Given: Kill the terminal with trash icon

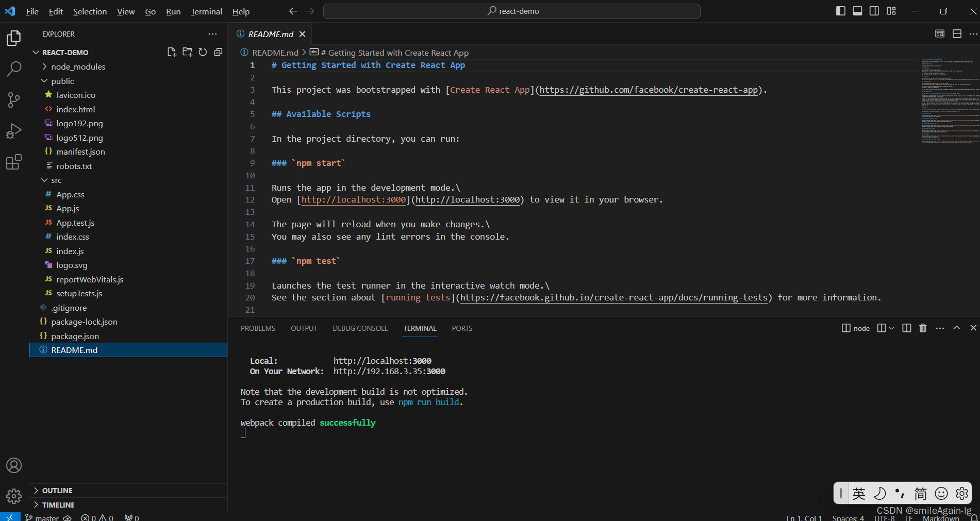Looking at the screenshot, I should coord(923,328).
